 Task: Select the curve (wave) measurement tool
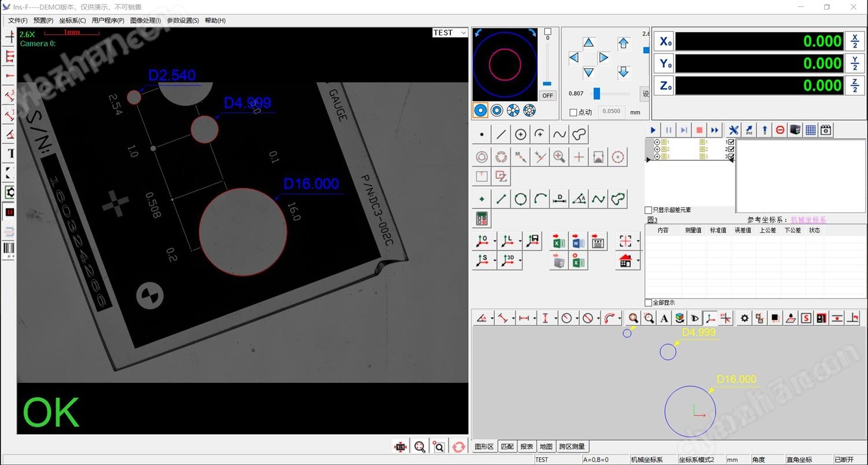coord(560,134)
